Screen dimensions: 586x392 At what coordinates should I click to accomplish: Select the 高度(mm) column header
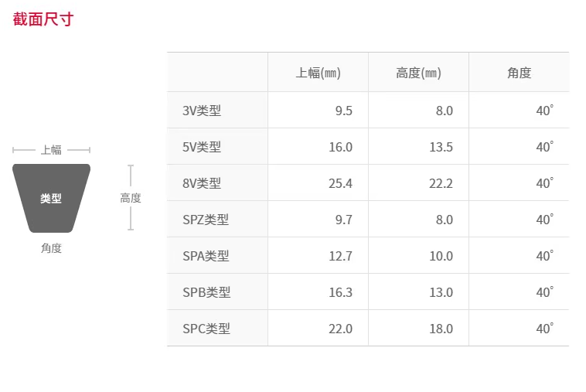tap(418, 73)
